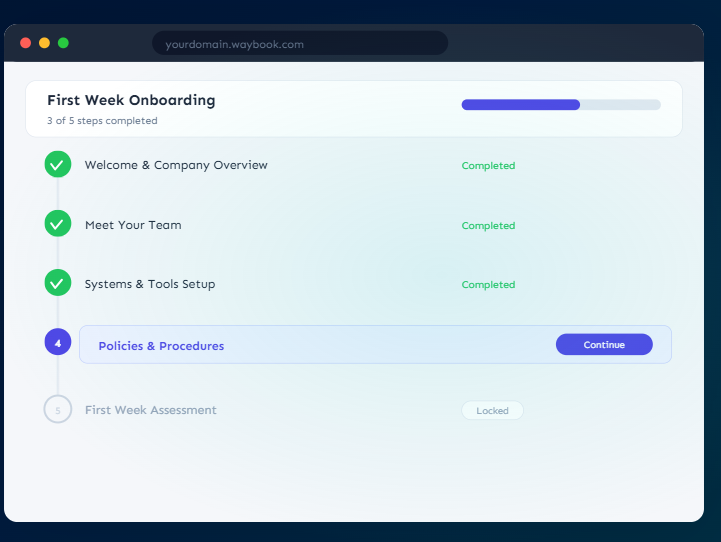
Task: Click the green checkmark beside Meet Your Team
Action: coord(57,223)
